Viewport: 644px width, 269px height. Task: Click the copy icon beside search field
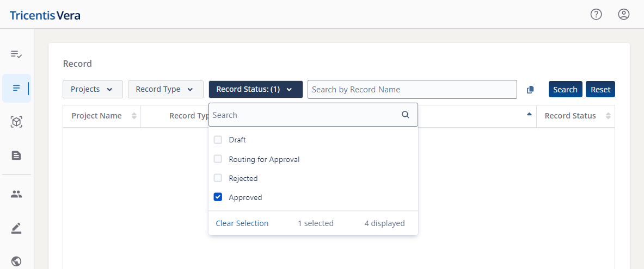coord(530,90)
